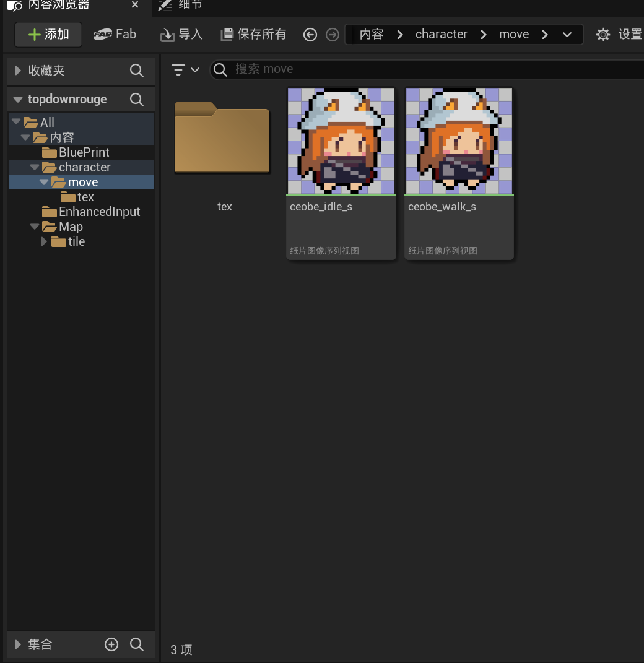This screenshot has height=663, width=644.
Task: Click the ceobe_walk_s asset name
Action: pyautogui.click(x=442, y=207)
